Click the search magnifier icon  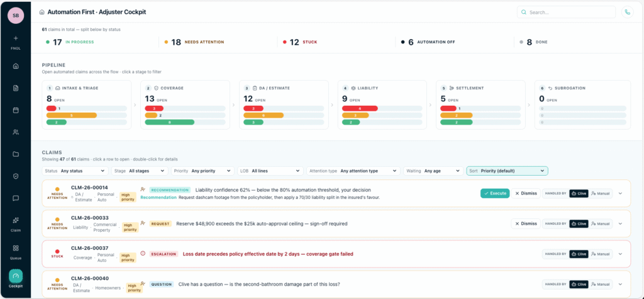(524, 13)
